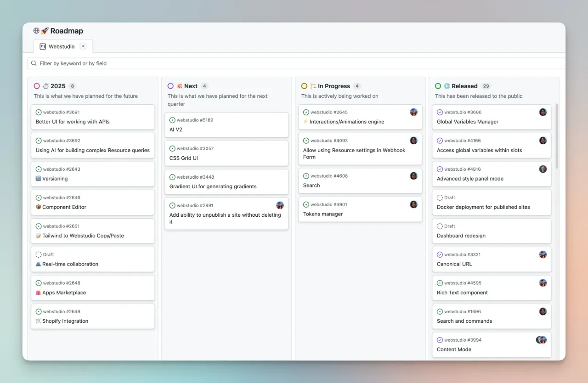Click the Next column heading

[x=191, y=86]
